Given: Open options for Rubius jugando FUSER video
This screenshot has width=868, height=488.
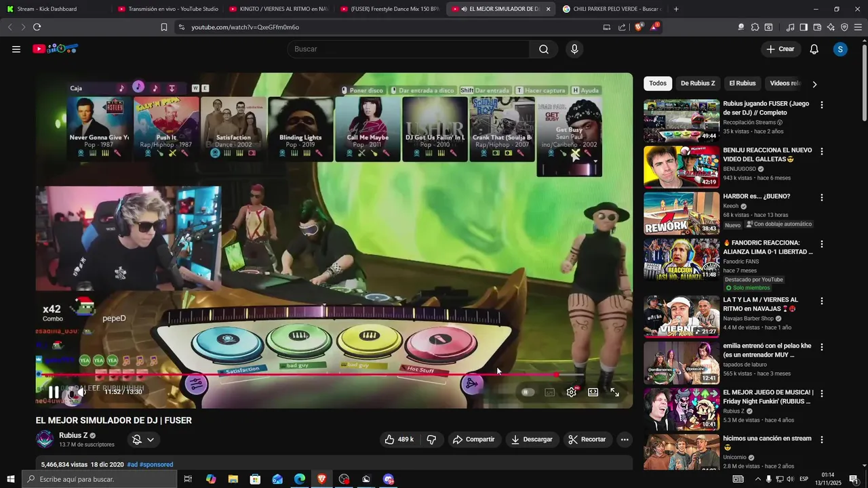Looking at the screenshot, I should tap(822, 105).
